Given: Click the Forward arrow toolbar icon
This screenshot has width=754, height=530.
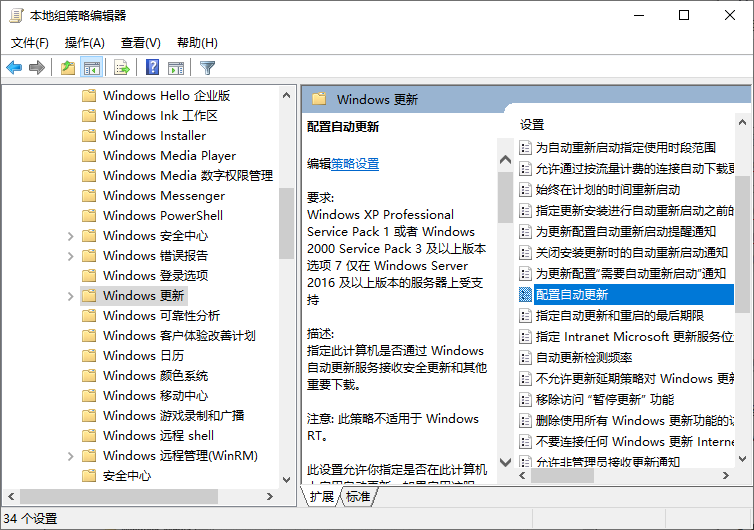Looking at the screenshot, I should point(37,68).
